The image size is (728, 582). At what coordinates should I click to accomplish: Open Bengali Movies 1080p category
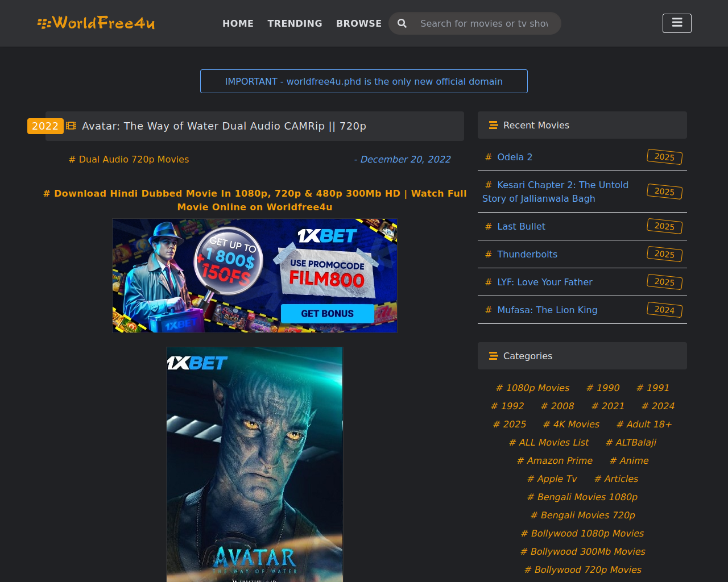coord(582,497)
